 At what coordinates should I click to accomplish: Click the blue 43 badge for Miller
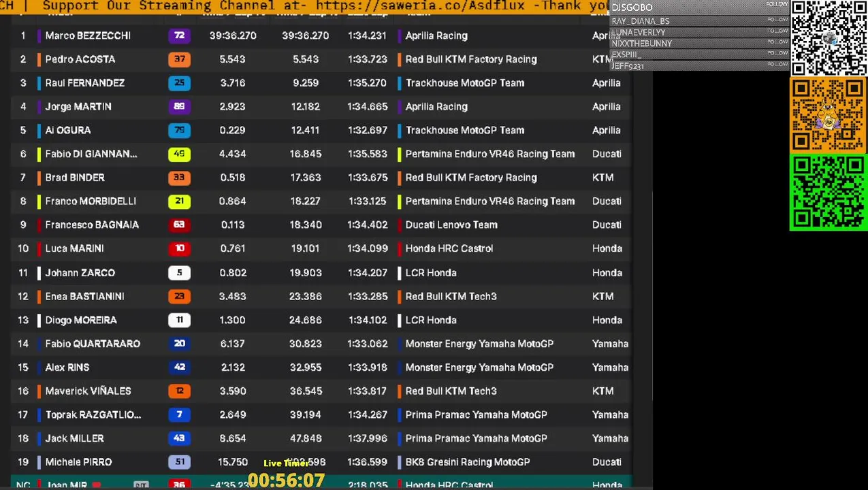[180, 438]
